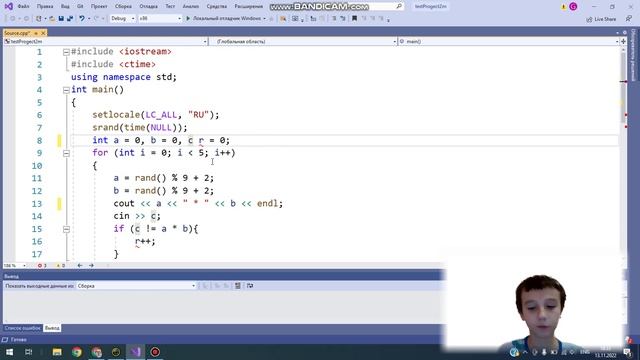Open Google Chrome from the taskbar
Viewport: 640px width, 360px height.
[77, 352]
